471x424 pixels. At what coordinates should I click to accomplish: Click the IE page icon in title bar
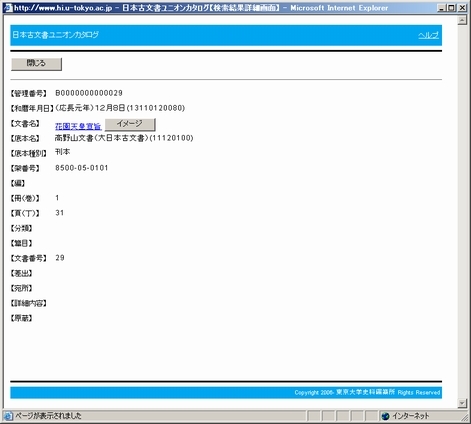[x=8, y=8]
